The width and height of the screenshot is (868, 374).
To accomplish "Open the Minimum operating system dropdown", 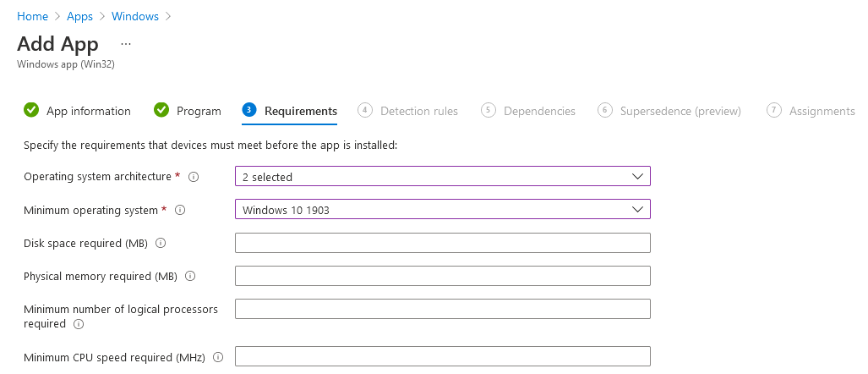I will coord(442,210).
